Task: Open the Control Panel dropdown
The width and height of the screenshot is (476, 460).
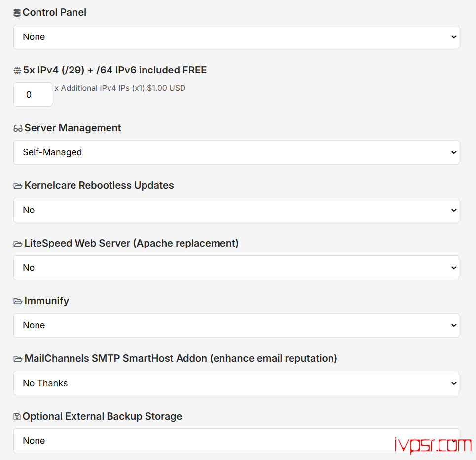Action: (x=236, y=37)
